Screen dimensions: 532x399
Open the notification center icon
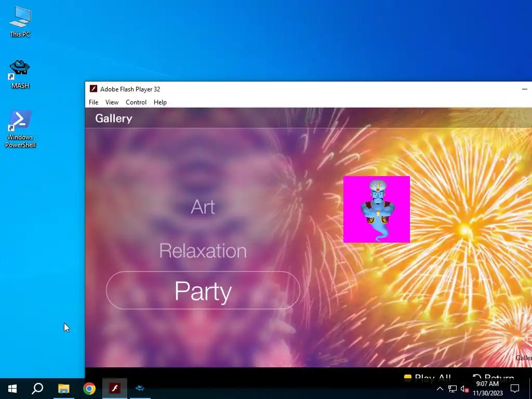click(x=515, y=389)
